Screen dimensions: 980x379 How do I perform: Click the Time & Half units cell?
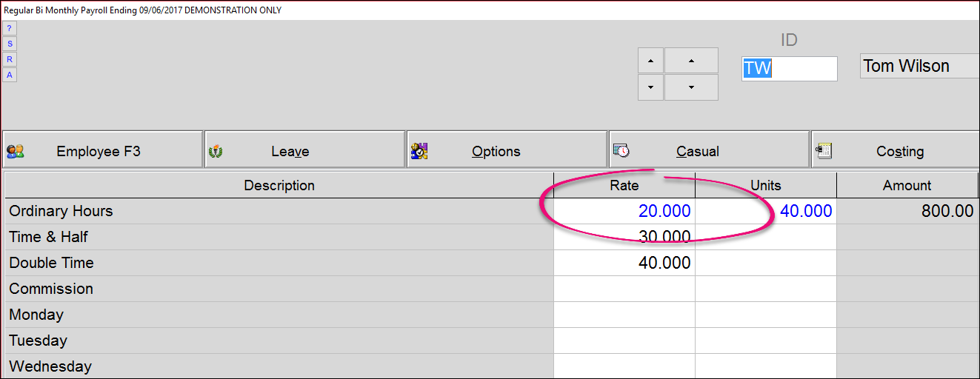pyautogui.click(x=766, y=237)
